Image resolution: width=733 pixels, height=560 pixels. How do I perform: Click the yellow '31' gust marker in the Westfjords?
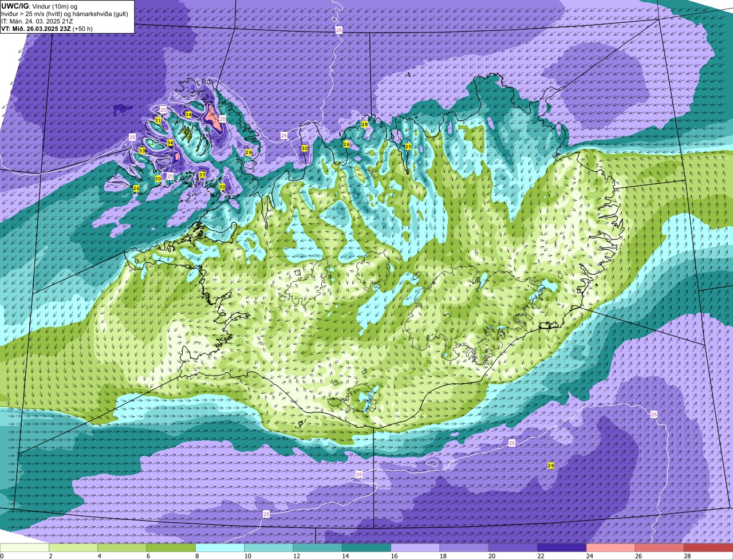(157, 120)
